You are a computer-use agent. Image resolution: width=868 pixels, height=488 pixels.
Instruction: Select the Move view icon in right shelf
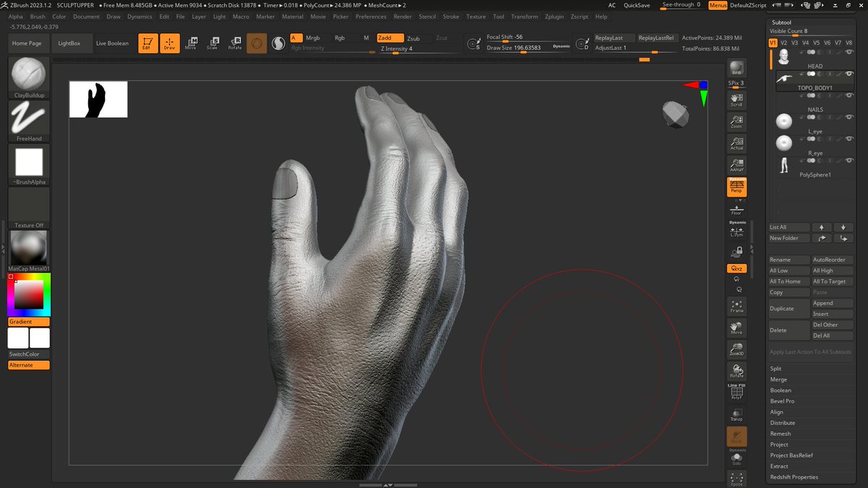click(x=736, y=328)
